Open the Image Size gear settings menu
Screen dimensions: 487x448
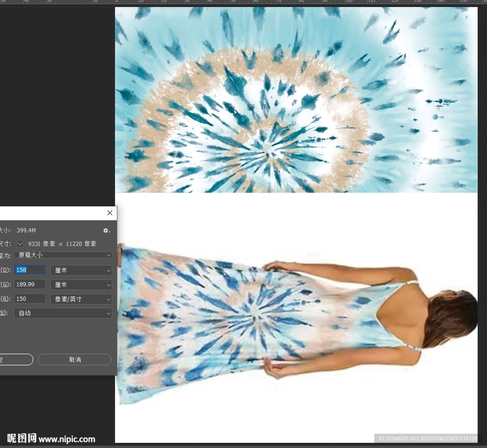pyautogui.click(x=107, y=230)
